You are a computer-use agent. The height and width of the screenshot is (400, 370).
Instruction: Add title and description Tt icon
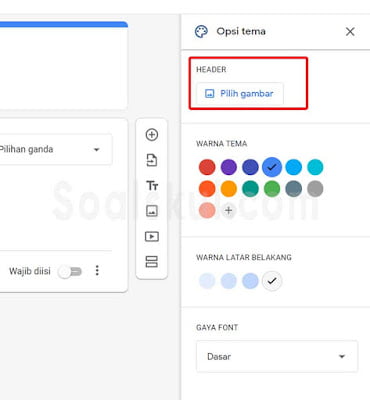click(152, 186)
